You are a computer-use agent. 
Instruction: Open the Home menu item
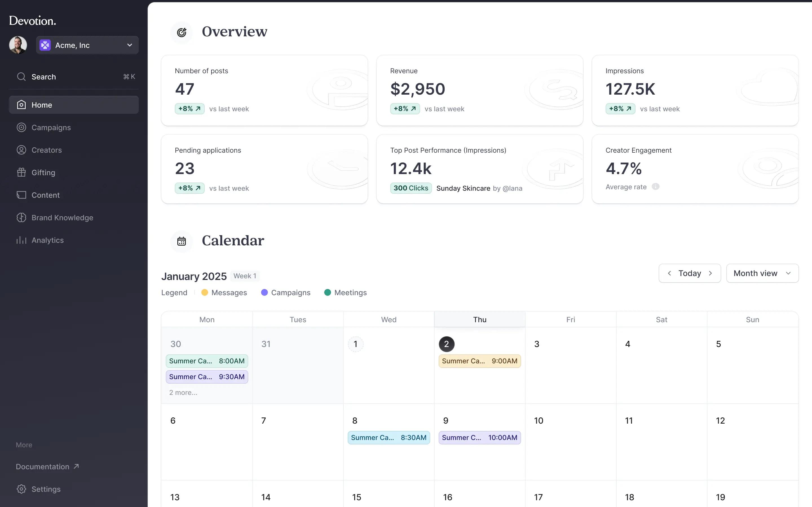[74, 105]
